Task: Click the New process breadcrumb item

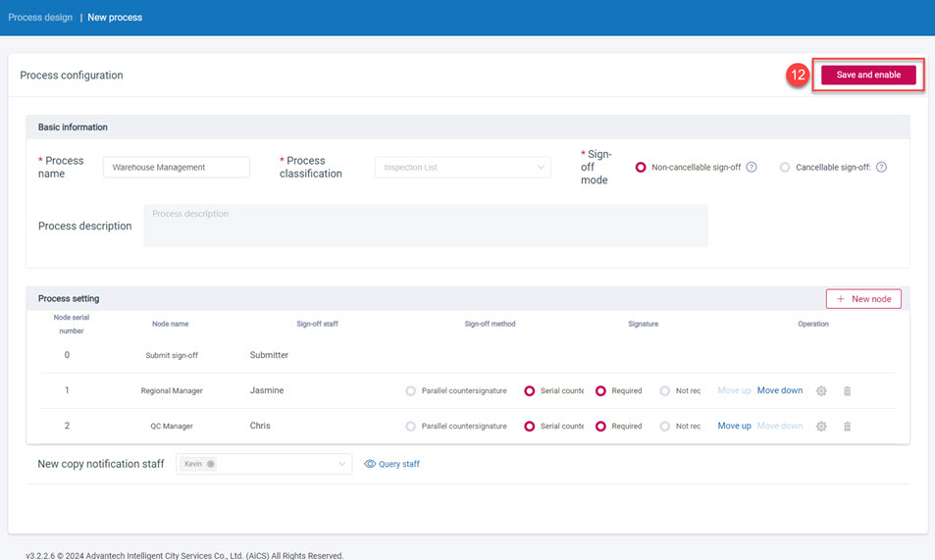Action: 115,18
